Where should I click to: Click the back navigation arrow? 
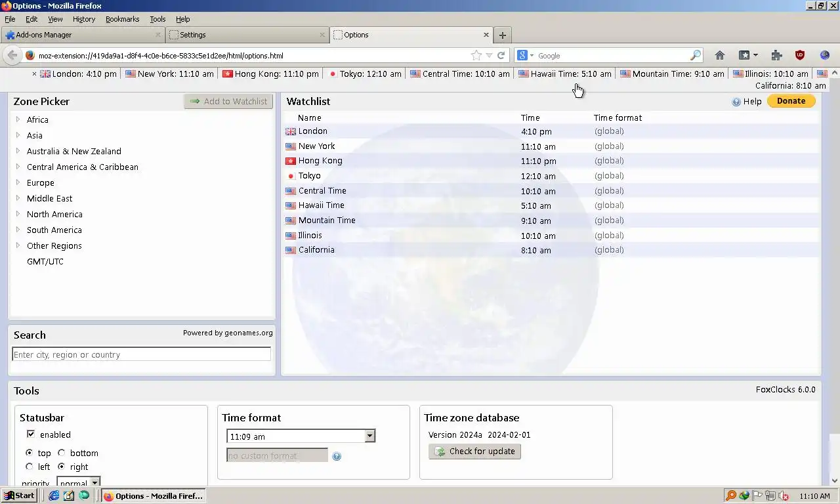(12, 56)
